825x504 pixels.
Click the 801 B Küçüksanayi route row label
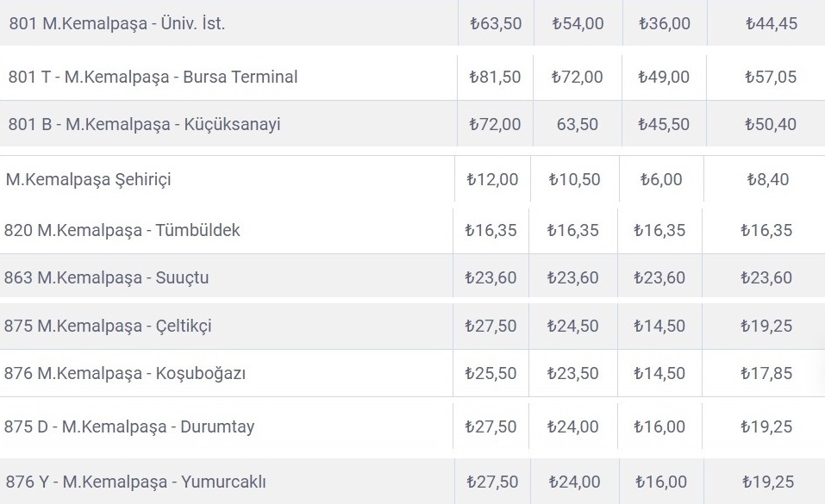point(144,124)
